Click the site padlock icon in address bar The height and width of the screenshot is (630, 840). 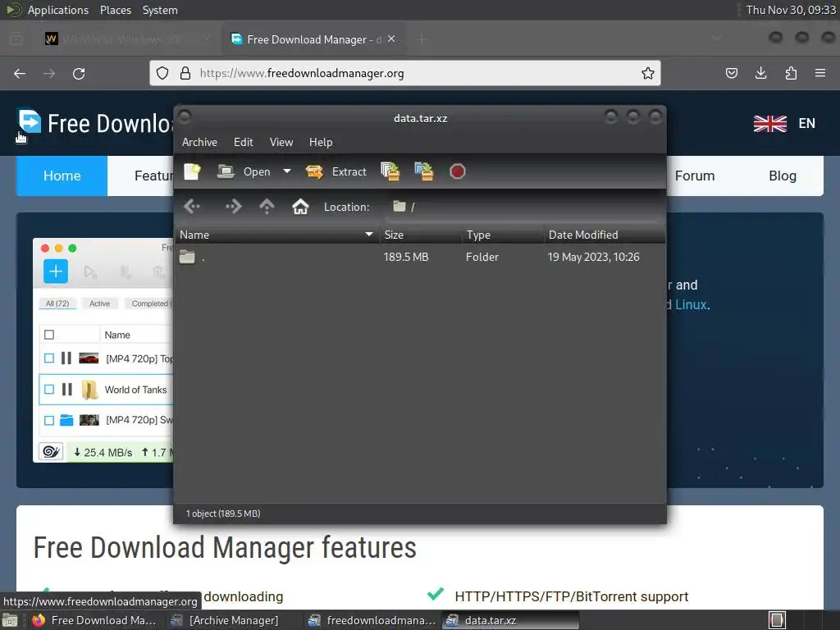[185, 73]
